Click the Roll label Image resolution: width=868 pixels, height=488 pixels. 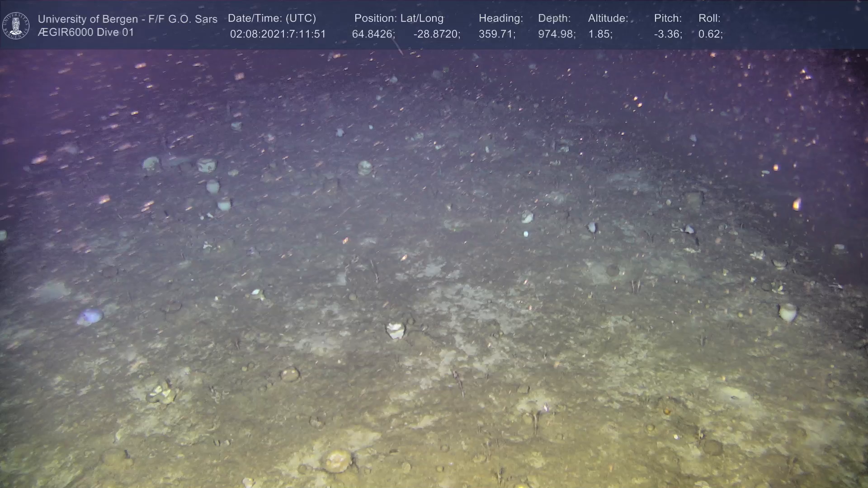tap(709, 19)
